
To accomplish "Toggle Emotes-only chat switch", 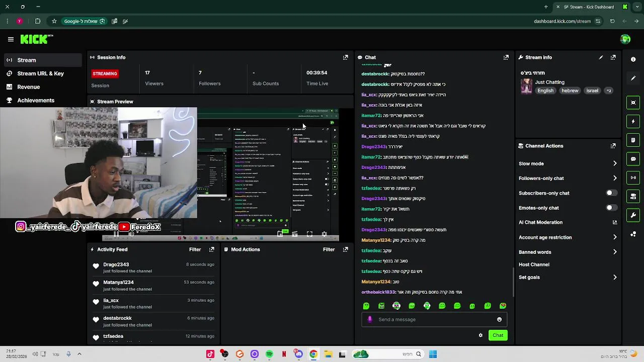I will (611, 208).
